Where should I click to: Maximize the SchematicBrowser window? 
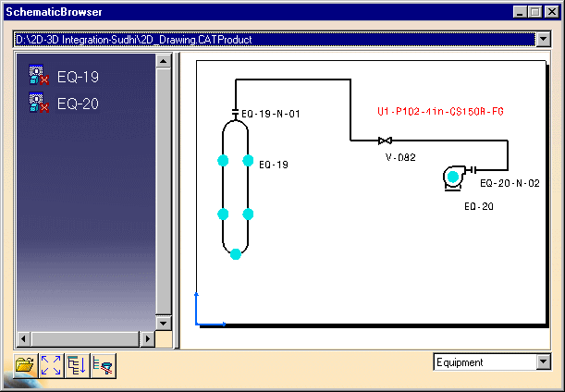tap(535, 12)
